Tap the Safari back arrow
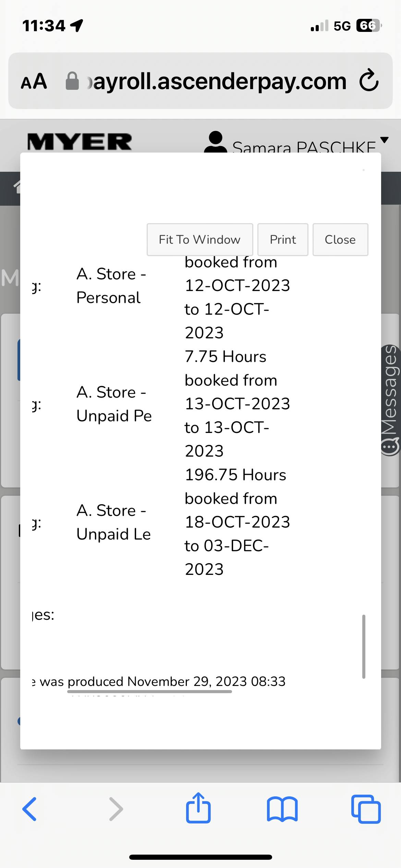This screenshot has width=401, height=868. pyautogui.click(x=29, y=809)
